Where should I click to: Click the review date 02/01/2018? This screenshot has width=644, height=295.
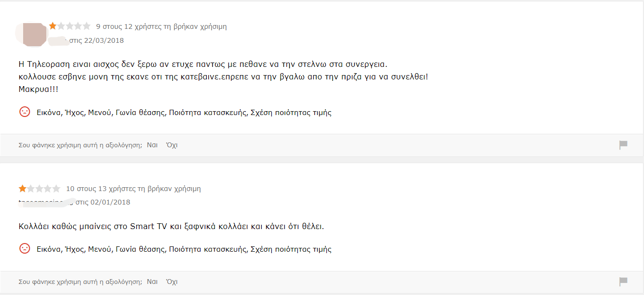coord(110,202)
